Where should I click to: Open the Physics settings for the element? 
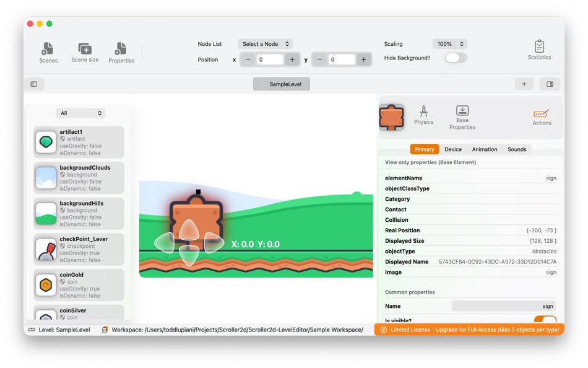424,116
